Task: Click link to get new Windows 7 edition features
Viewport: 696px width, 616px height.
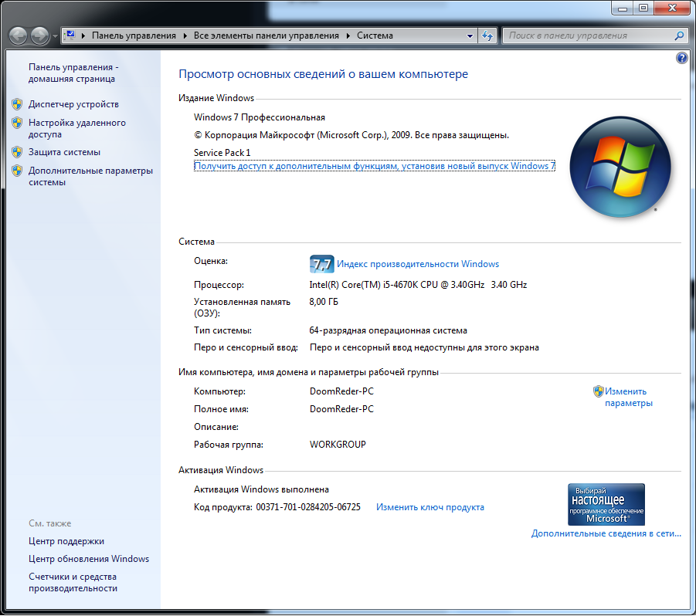Action: click(375, 166)
